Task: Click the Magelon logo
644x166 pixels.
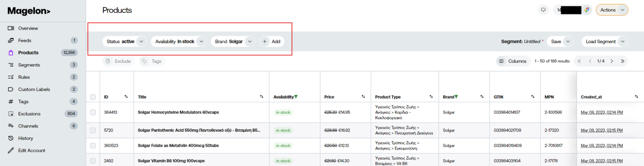Action: [29, 11]
